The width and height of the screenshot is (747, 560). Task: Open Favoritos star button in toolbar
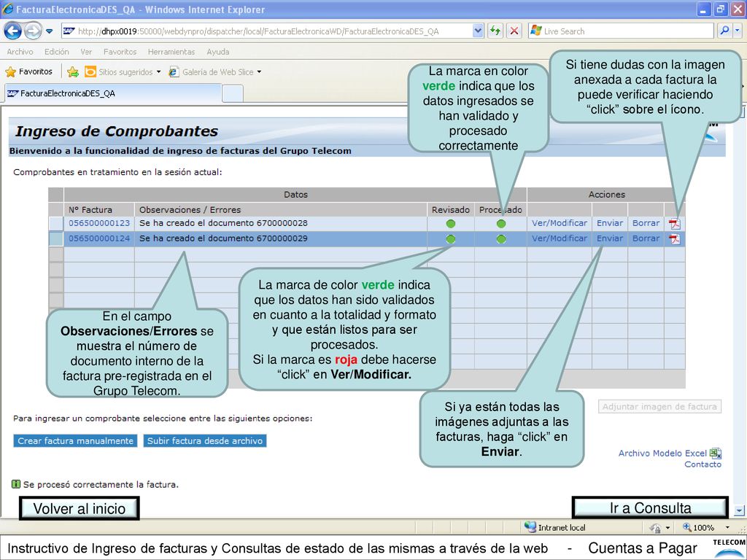pos(28,72)
